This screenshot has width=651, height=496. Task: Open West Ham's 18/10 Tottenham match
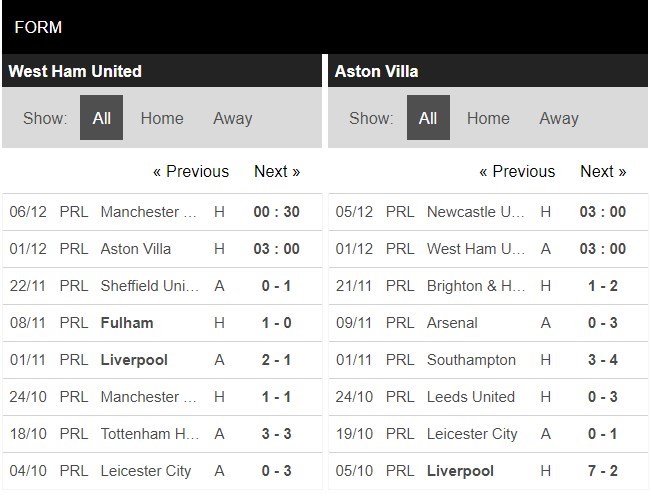tap(150, 434)
